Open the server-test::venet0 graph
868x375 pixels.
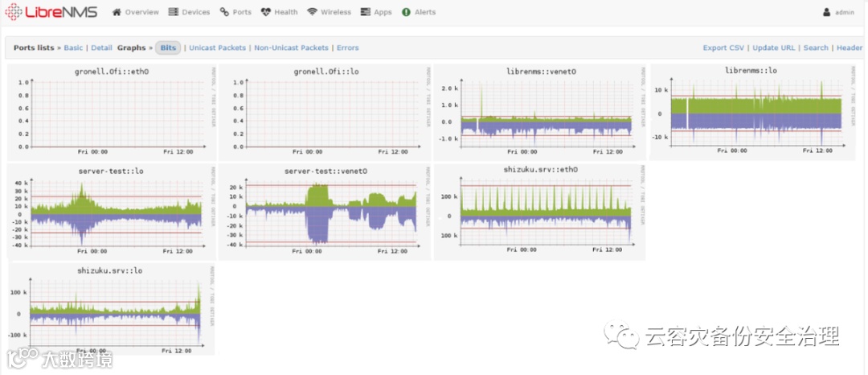point(325,212)
